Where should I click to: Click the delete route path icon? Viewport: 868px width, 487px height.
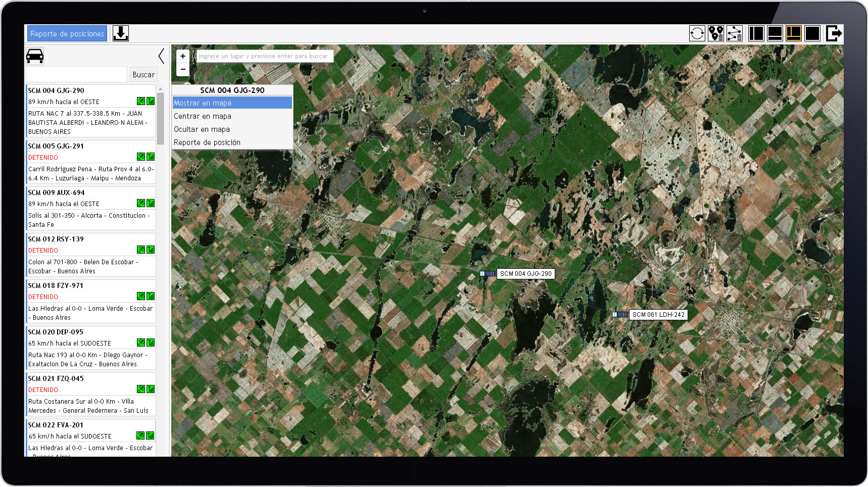click(x=735, y=33)
